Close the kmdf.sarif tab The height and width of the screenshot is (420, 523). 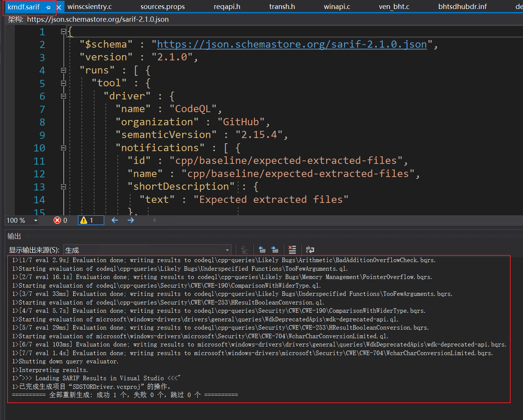59,7
